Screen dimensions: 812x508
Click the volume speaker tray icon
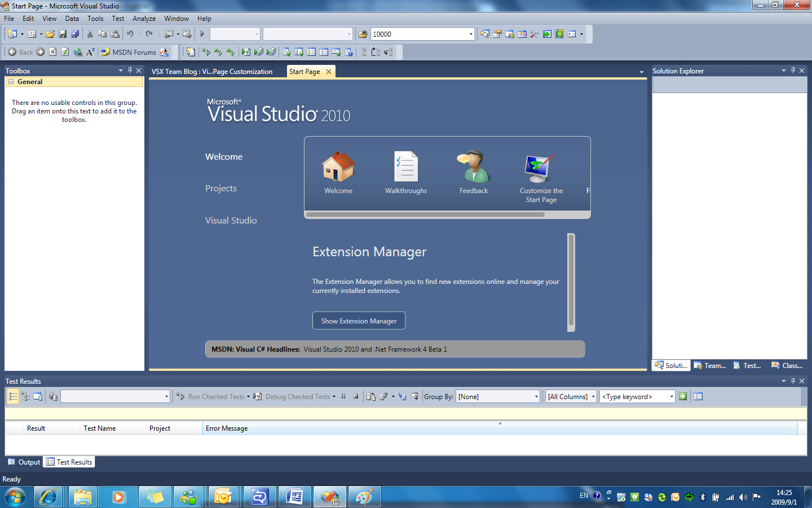click(743, 497)
